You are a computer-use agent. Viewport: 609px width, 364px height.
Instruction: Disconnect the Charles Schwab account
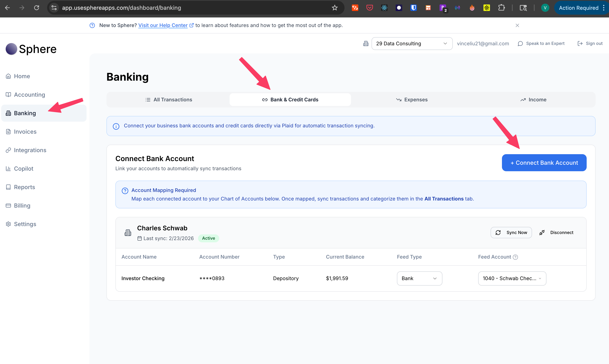[556, 233]
